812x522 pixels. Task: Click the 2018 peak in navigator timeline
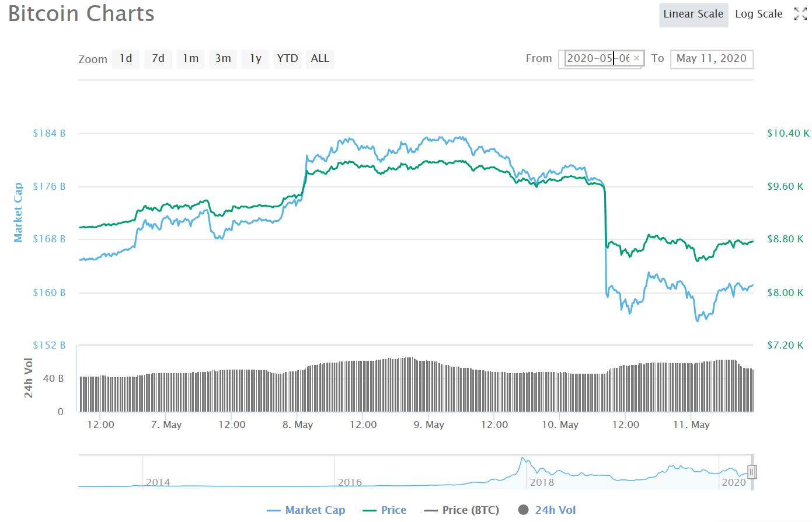point(524,461)
